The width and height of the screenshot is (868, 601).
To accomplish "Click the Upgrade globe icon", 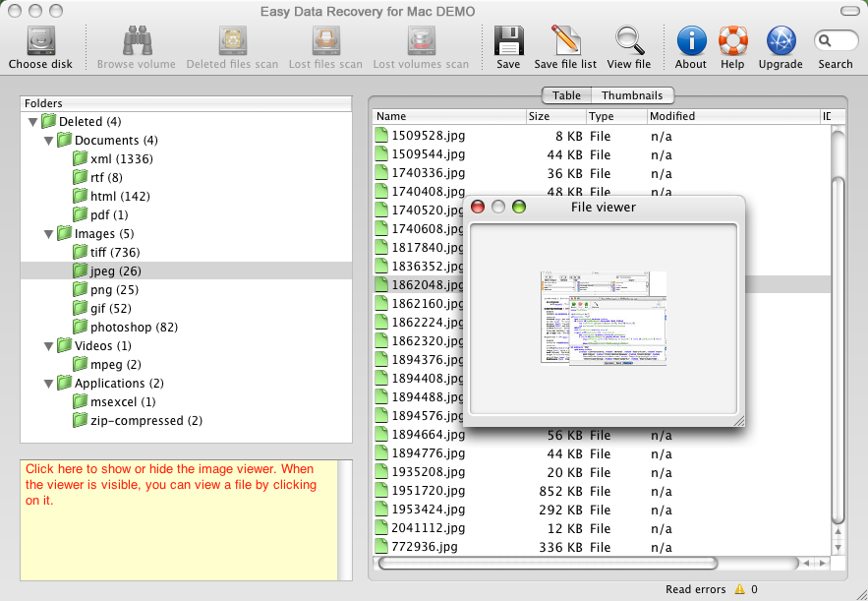I will 781,41.
